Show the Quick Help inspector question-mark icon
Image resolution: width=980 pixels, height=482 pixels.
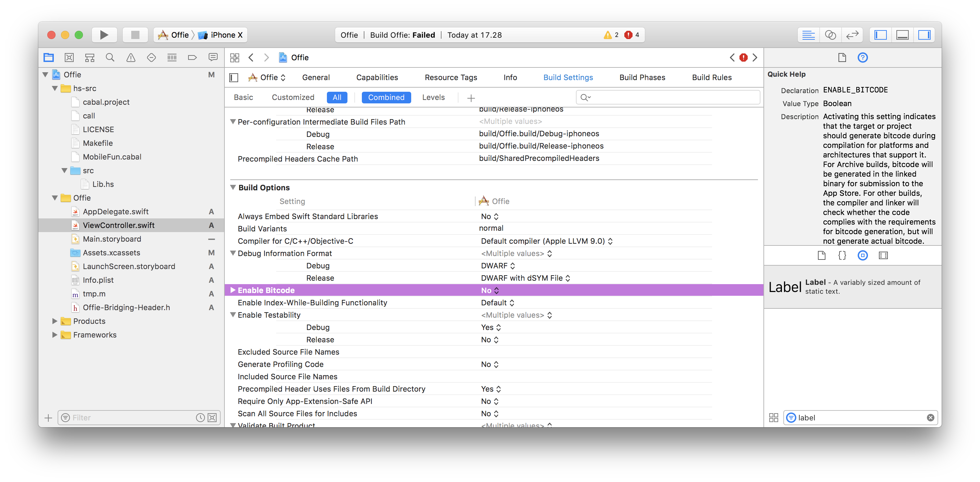click(862, 58)
